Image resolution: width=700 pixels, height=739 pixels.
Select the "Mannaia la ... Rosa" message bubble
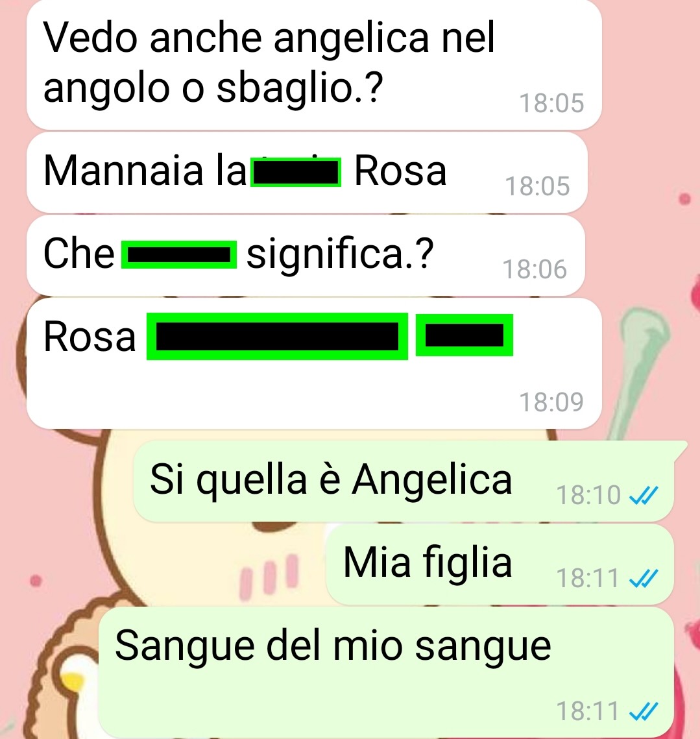pos(307,173)
